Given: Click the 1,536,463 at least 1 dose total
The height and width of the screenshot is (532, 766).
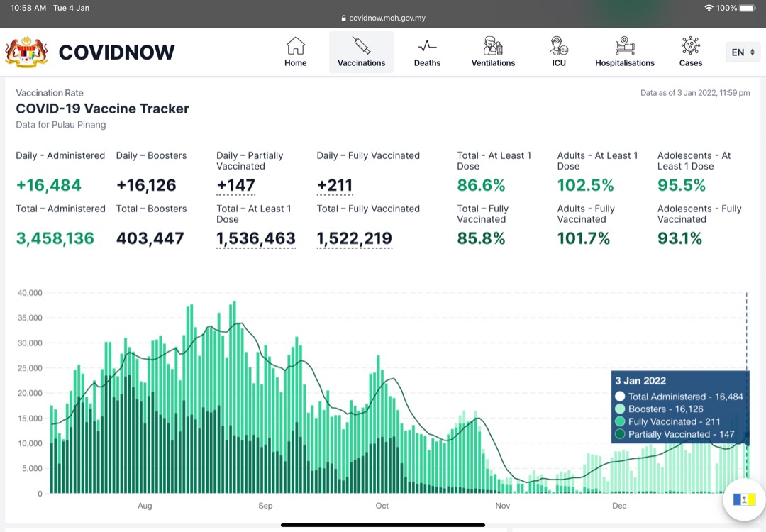Looking at the screenshot, I should [256, 238].
